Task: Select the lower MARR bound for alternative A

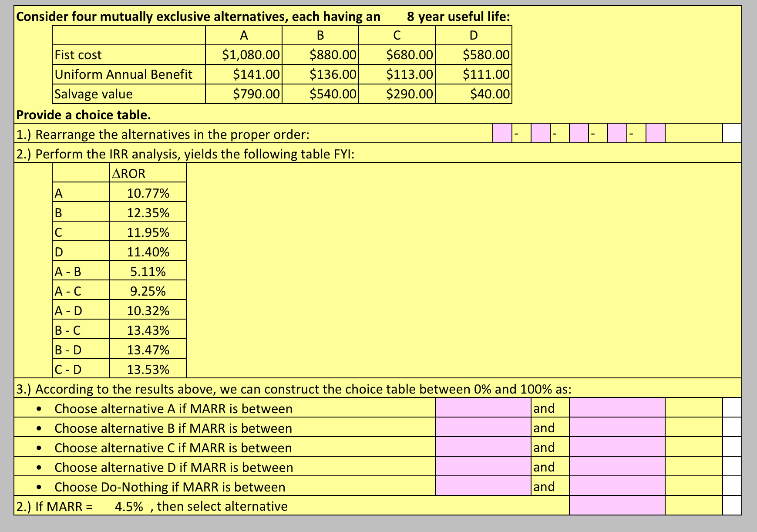Action: (x=483, y=408)
